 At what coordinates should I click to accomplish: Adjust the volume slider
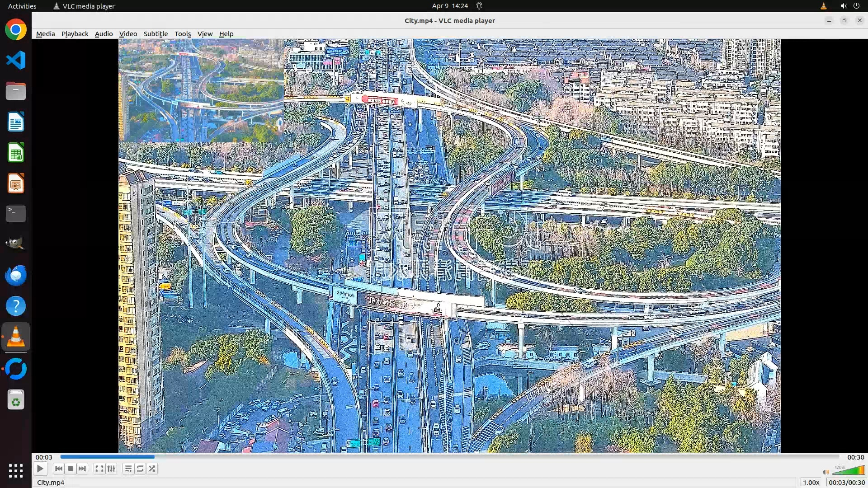tap(848, 471)
